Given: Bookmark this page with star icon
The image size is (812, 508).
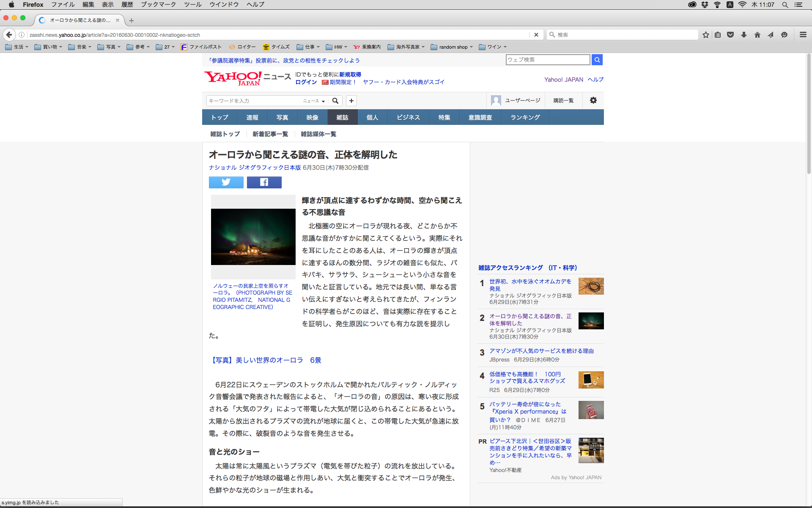Looking at the screenshot, I should click(705, 35).
